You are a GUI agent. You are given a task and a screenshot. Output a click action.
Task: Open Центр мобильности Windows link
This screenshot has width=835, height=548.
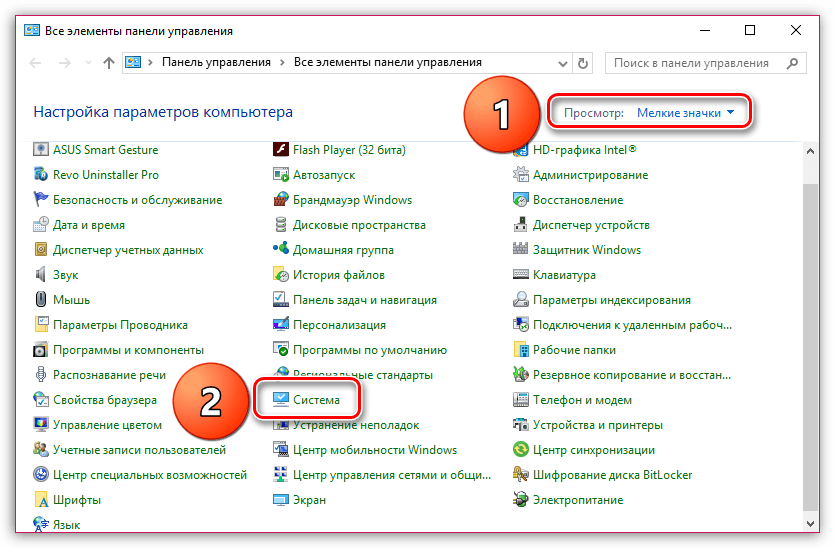click(375, 451)
